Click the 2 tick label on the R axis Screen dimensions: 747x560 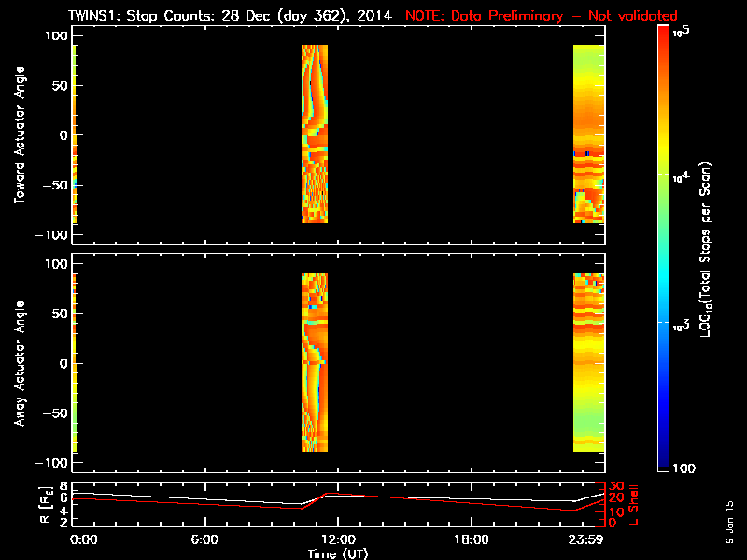coord(63,523)
